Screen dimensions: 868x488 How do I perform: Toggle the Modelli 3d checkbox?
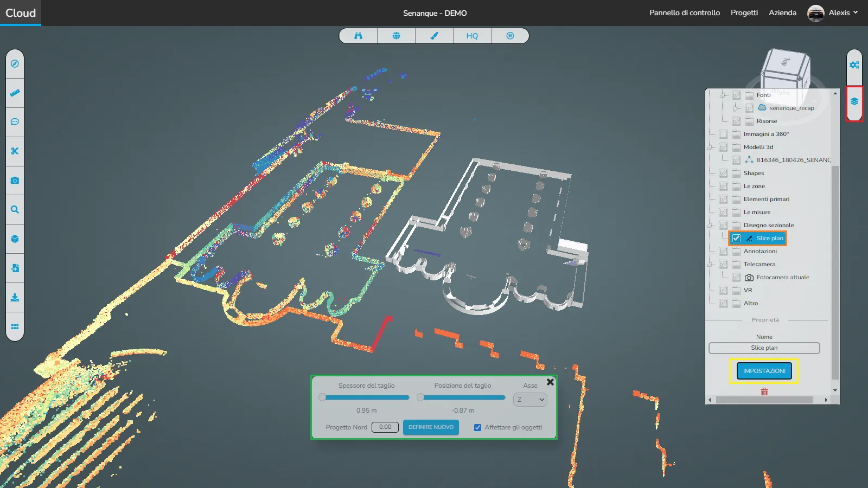723,147
